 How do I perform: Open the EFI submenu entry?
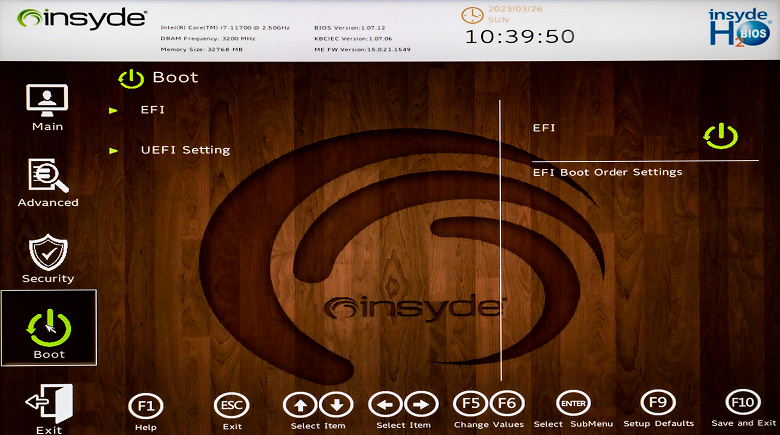[153, 110]
